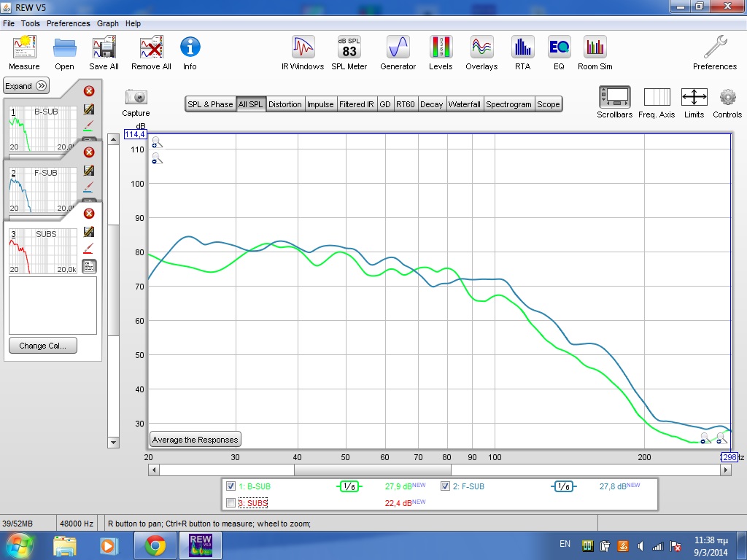Open the Tools menu

click(x=31, y=23)
